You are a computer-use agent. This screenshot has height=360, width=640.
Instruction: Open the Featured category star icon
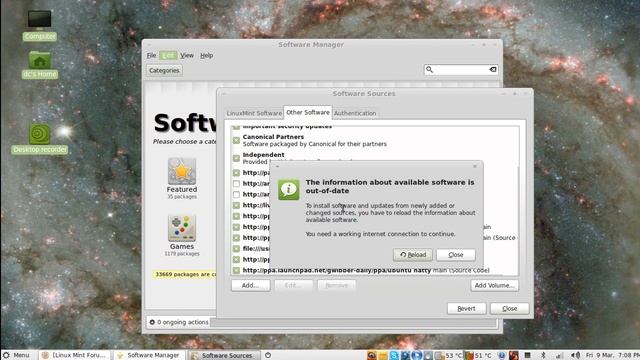(x=182, y=171)
